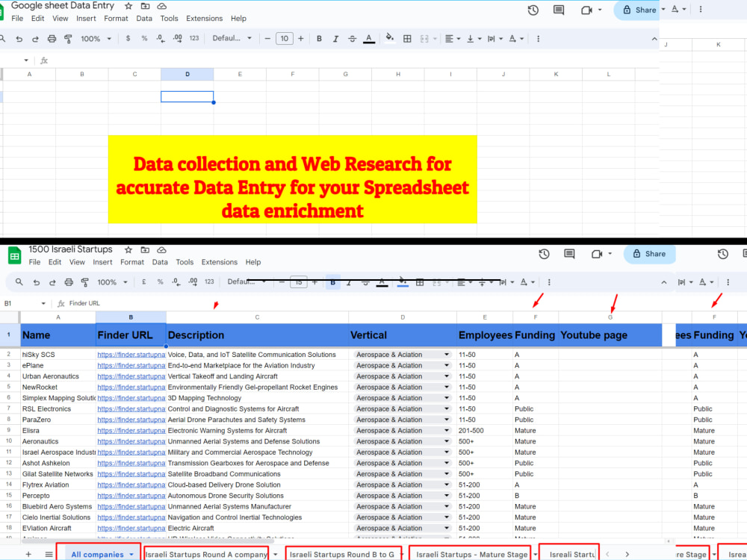This screenshot has height=560, width=747.
Task: Star the 1500 Israeli Startups spreadsheet
Action: pyautogui.click(x=128, y=249)
